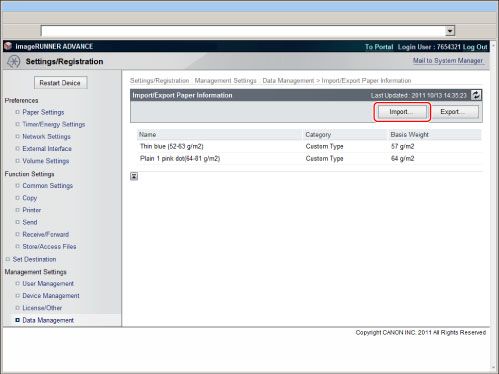Click the Log Out link

(x=475, y=47)
